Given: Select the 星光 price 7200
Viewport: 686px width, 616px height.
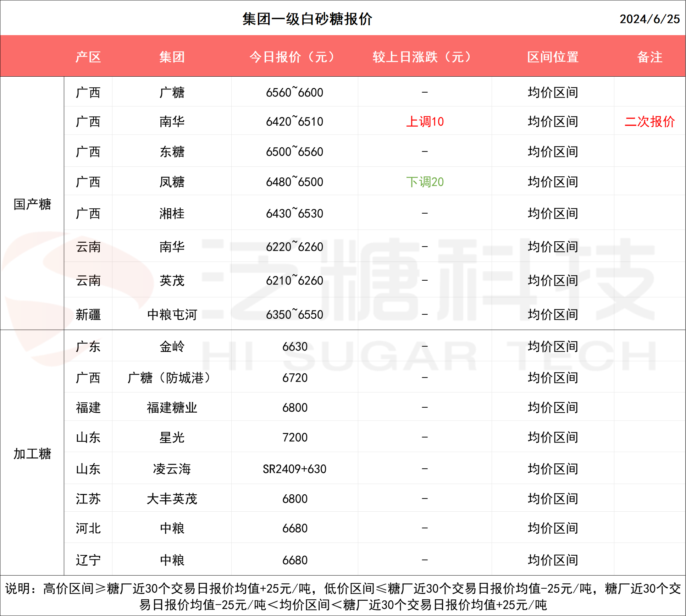Looking at the screenshot, I should [x=294, y=438].
